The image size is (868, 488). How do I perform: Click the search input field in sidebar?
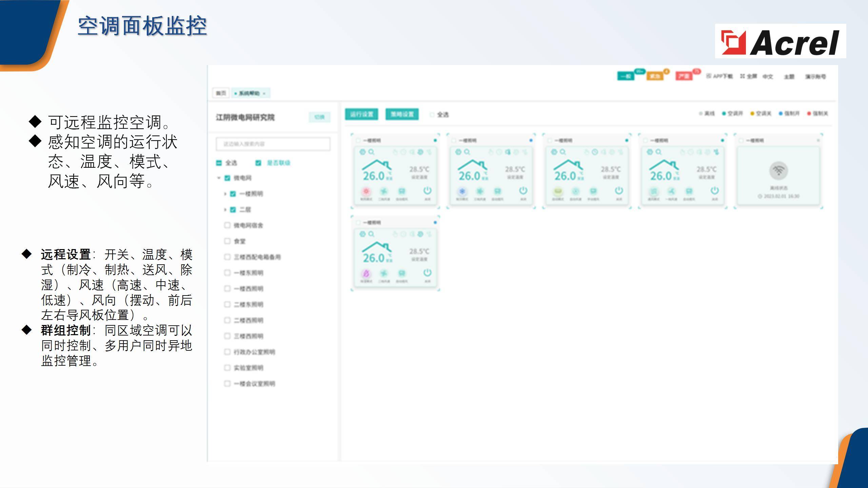click(x=273, y=144)
